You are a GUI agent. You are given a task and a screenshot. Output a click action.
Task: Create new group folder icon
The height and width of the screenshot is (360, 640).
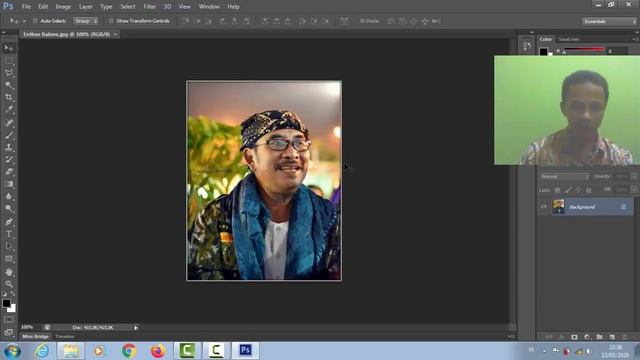pos(599,337)
